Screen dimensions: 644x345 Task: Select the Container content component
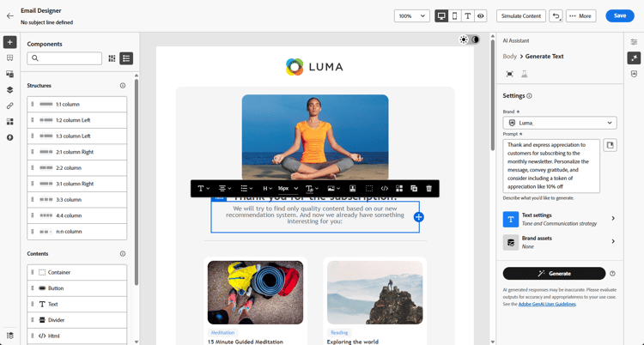pyautogui.click(x=77, y=272)
